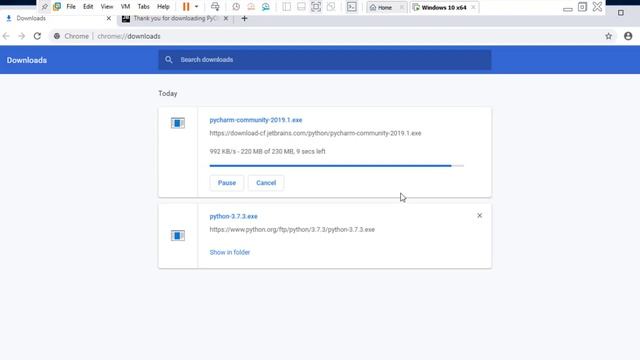Cancel the pycharm download
Image resolution: width=640 pixels, height=360 pixels.
click(266, 183)
